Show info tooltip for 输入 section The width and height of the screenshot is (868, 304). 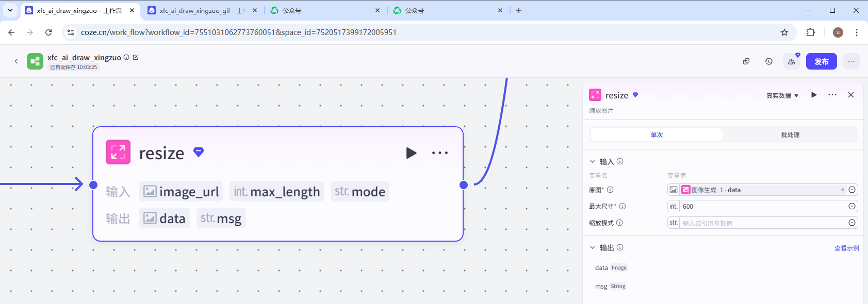point(620,161)
